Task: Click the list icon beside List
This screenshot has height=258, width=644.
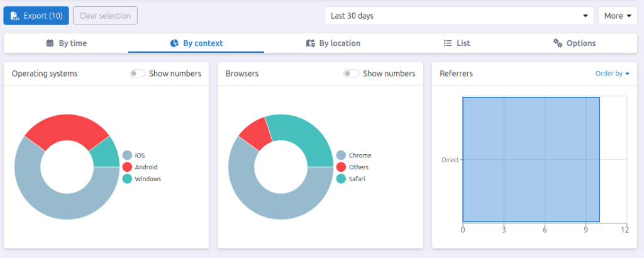Action: pyautogui.click(x=448, y=43)
